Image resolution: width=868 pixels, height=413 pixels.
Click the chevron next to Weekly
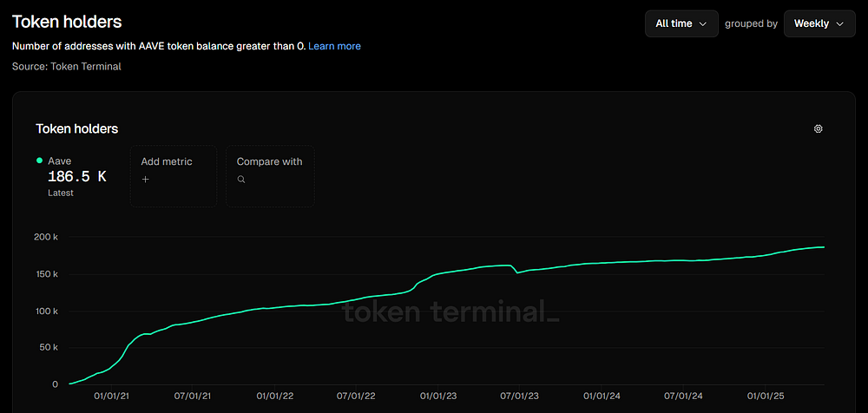(839, 23)
